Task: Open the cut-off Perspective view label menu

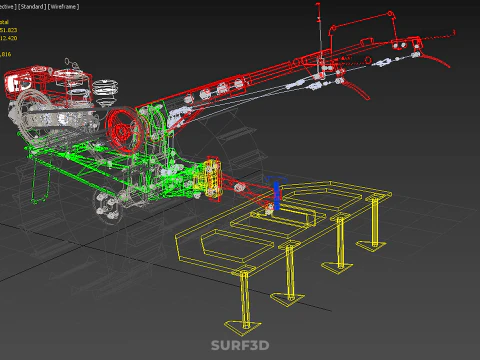Action: click(x=8, y=7)
